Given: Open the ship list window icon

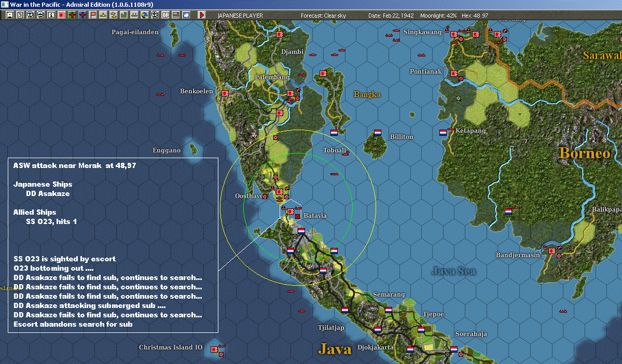Looking at the screenshot, I should (x=41, y=15).
